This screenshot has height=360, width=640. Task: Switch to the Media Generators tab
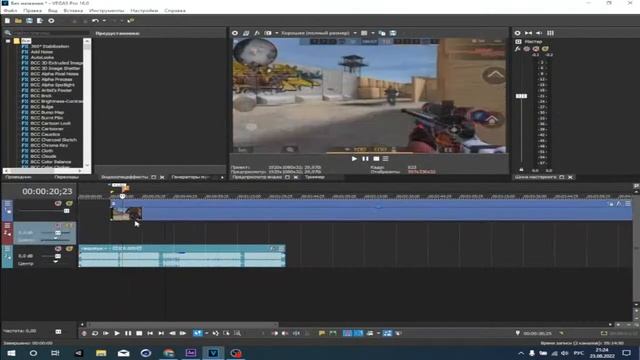point(191,177)
